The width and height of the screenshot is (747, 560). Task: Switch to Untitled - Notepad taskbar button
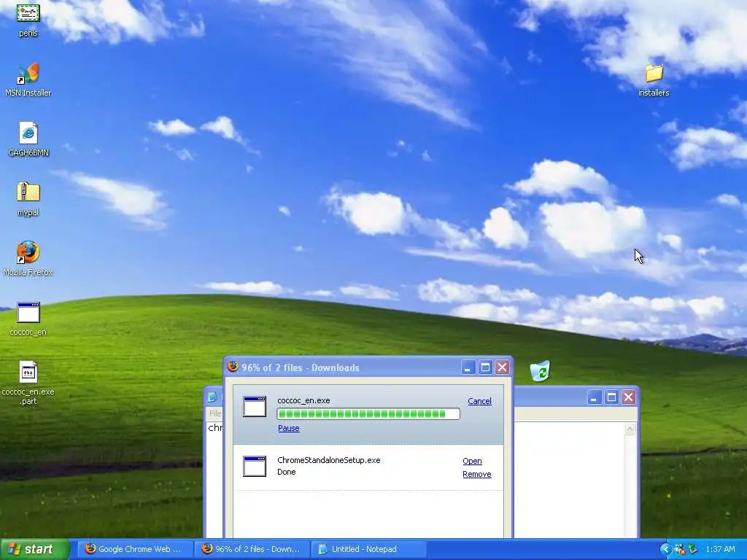(368, 549)
